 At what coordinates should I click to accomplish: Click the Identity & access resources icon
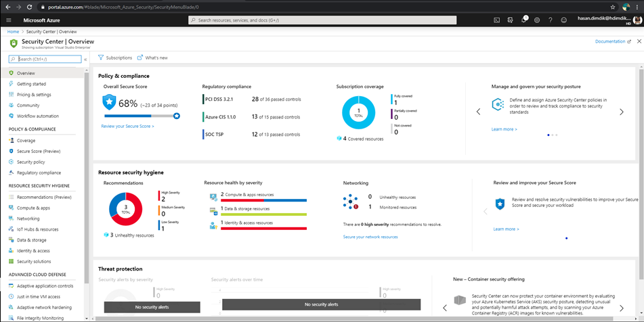213,225
